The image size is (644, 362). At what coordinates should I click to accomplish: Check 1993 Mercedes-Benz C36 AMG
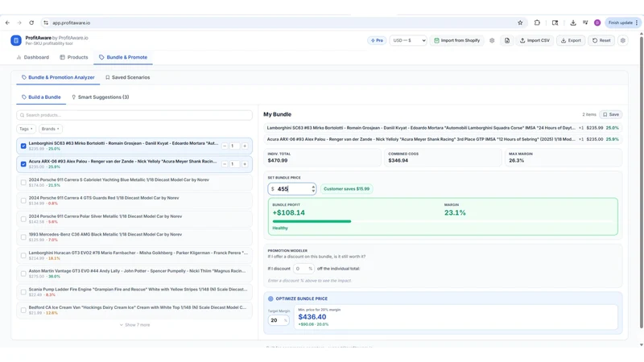23,237
